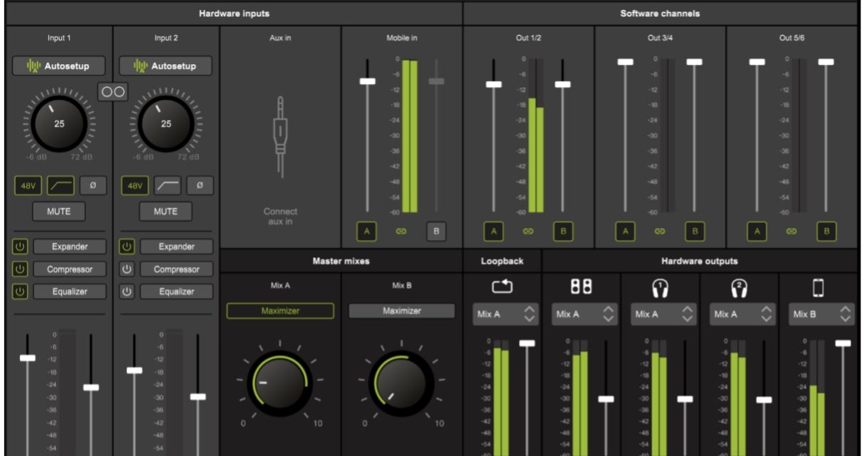Click the Out 3/4 left fader handle

[626, 62]
